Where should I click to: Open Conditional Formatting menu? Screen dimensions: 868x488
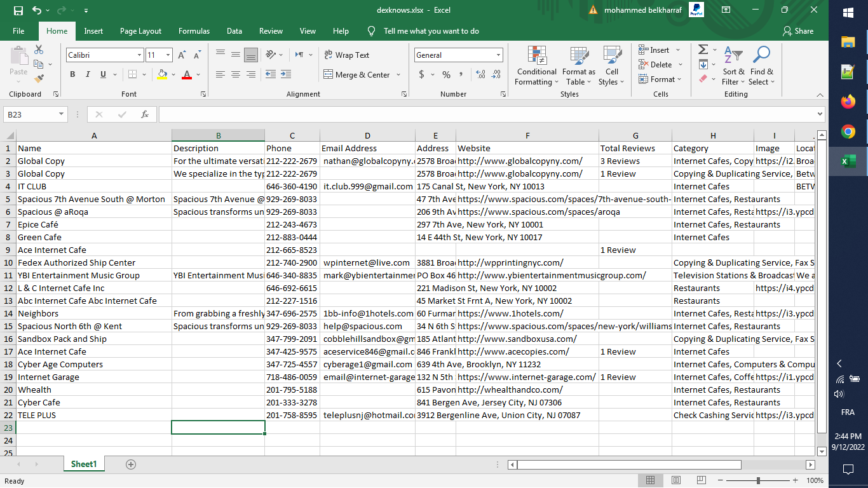tap(536, 65)
